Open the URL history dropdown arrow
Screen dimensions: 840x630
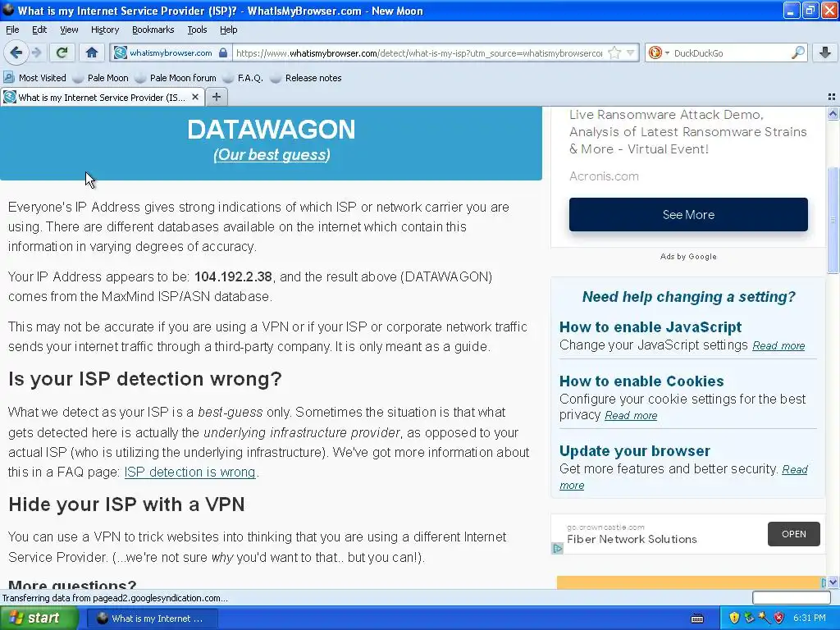click(x=631, y=52)
